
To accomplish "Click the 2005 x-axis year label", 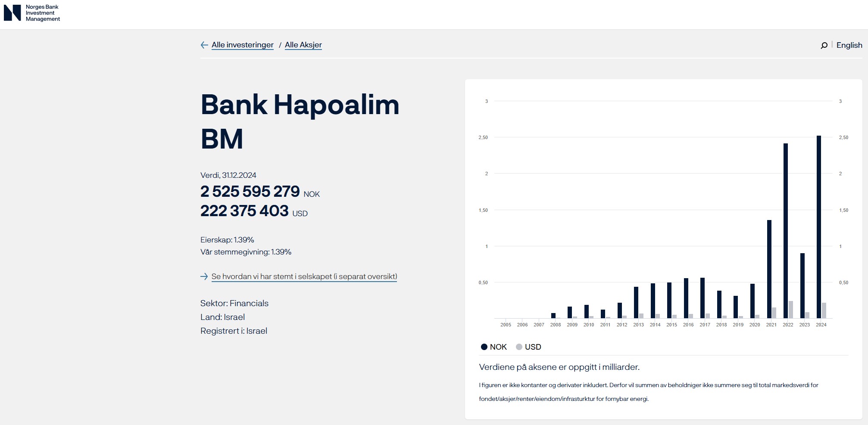I will 506,325.
